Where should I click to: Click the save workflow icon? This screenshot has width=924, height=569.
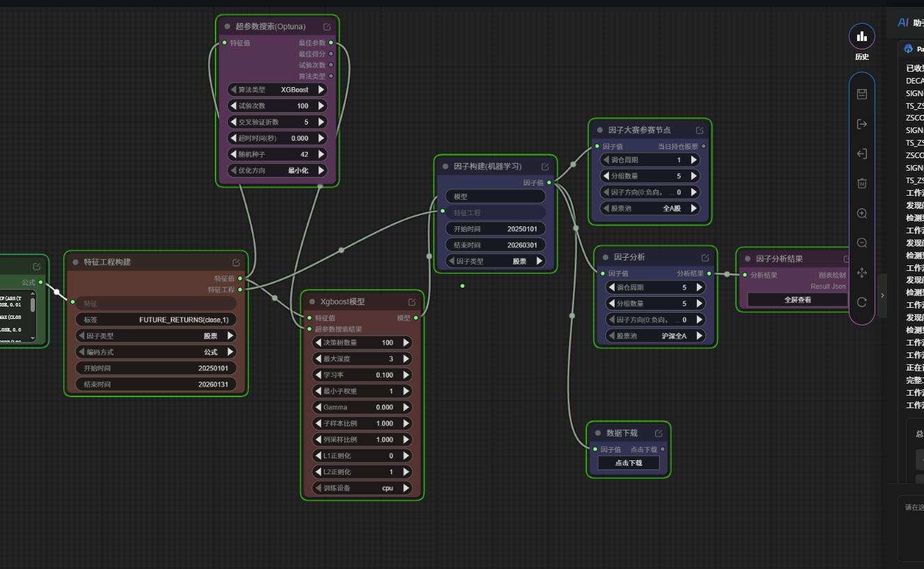pyautogui.click(x=862, y=94)
